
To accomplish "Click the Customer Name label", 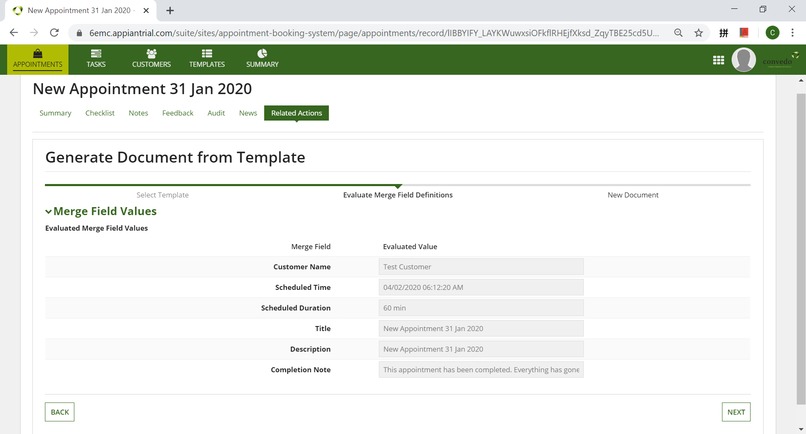I will pos(302,267).
